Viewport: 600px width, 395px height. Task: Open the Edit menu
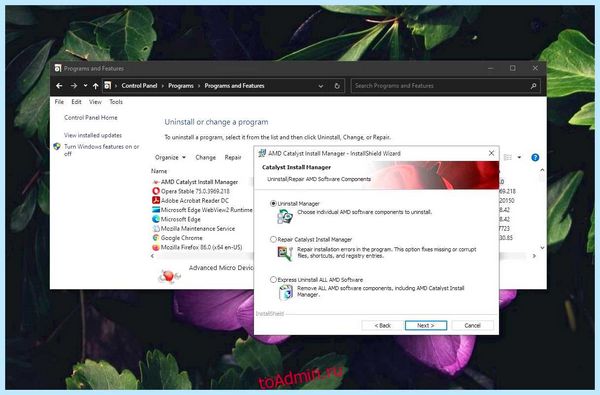(76, 102)
